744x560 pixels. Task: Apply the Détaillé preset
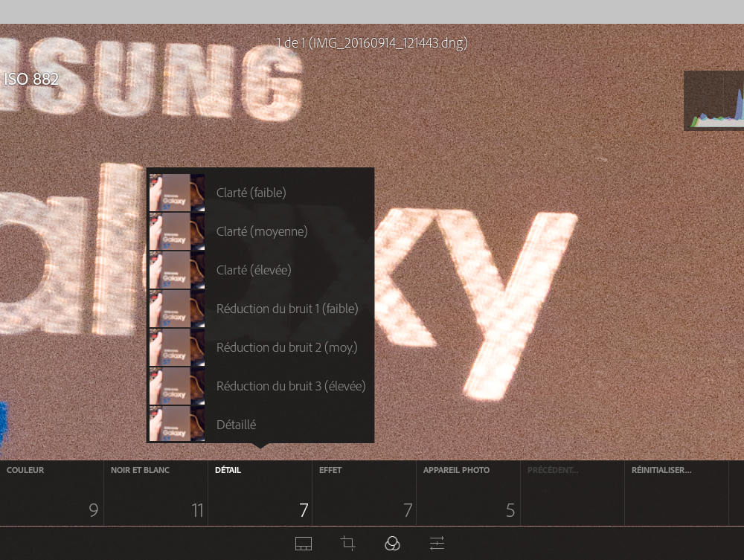260,425
